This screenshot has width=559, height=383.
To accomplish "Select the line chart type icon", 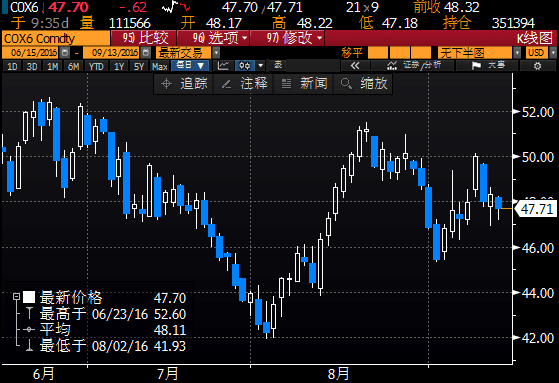I will pyautogui.click(x=223, y=66).
